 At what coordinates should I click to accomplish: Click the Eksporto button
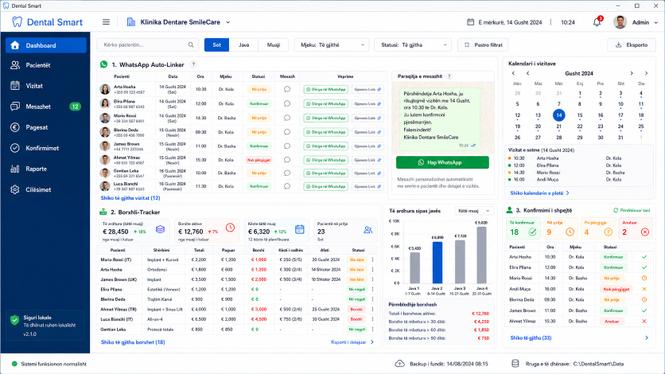(x=631, y=45)
